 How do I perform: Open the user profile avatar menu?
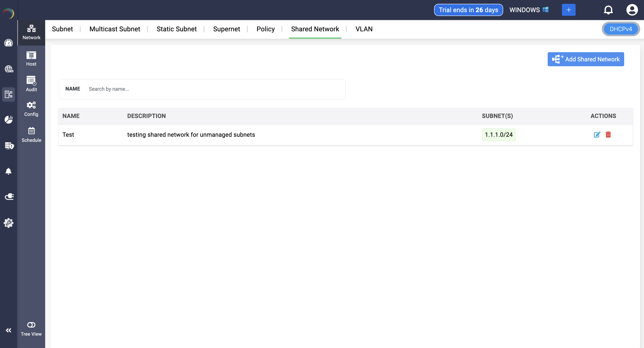[x=632, y=10]
